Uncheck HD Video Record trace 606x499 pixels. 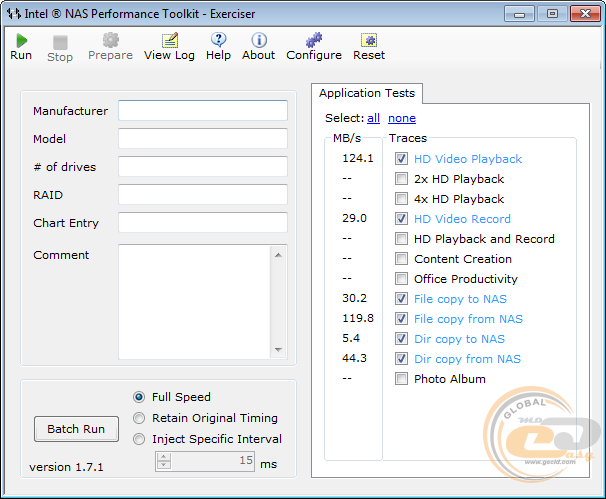click(401, 219)
